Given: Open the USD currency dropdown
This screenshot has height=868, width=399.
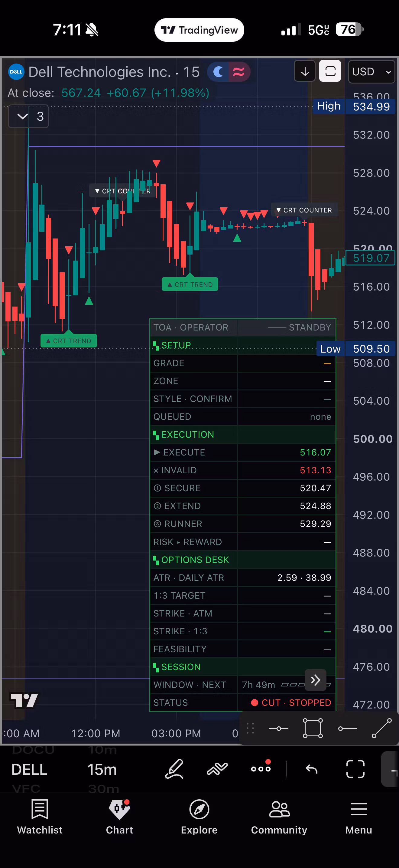Looking at the screenshot, I should [371, 72].
